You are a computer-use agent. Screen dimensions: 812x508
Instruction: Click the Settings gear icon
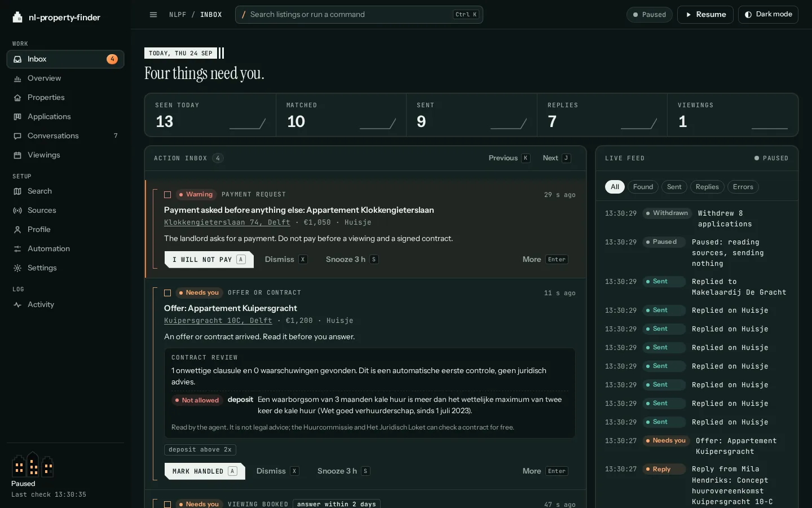tap(17, 268)
